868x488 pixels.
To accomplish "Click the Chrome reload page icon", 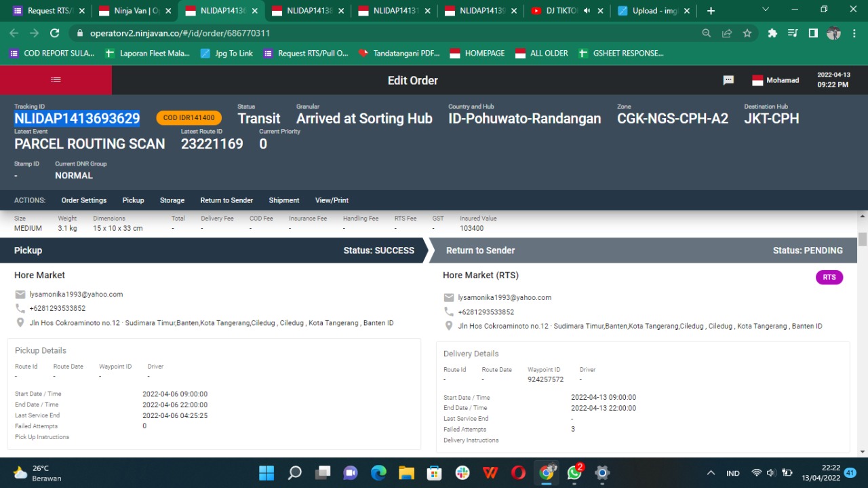I will 55,33.
